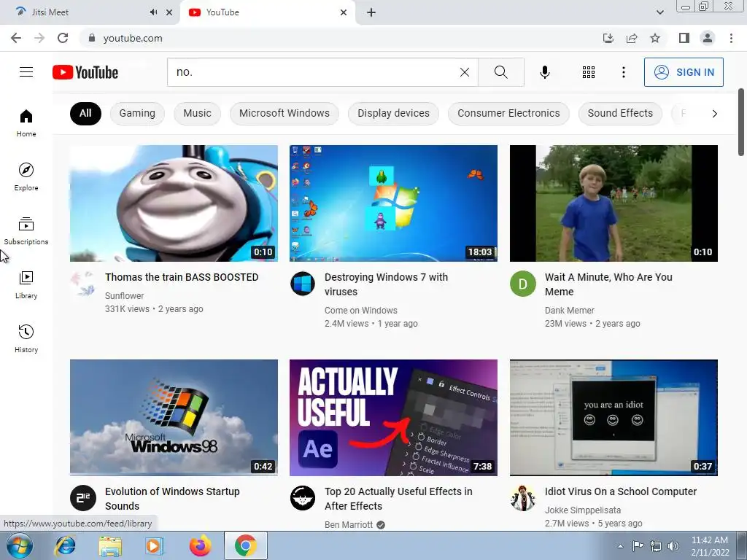Screen dimensions: 747x560
Task: Click the Come on Windows channel name
Action: (x=360, y=311)
